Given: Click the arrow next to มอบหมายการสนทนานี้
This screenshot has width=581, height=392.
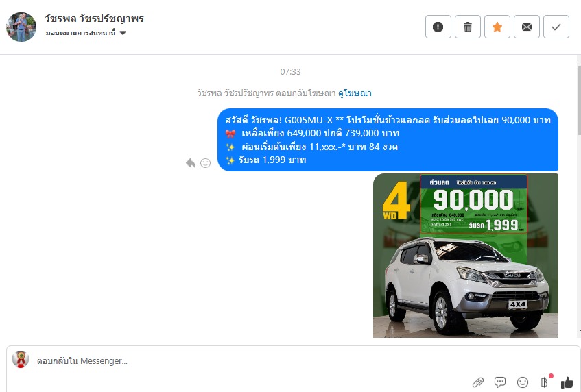Looking at the screenshot, I should pos(123,33).
